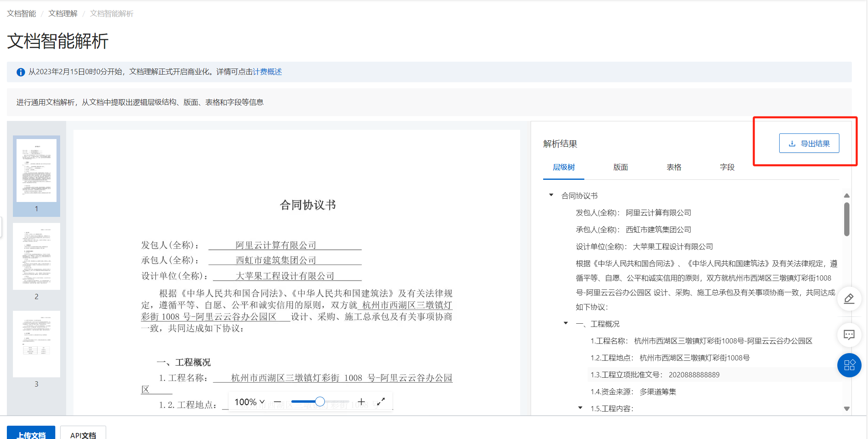Click 大苹果工程设计有限公司 in the document preview
Viewport: 868px width, 439px height.
click(x=285, y=276)
